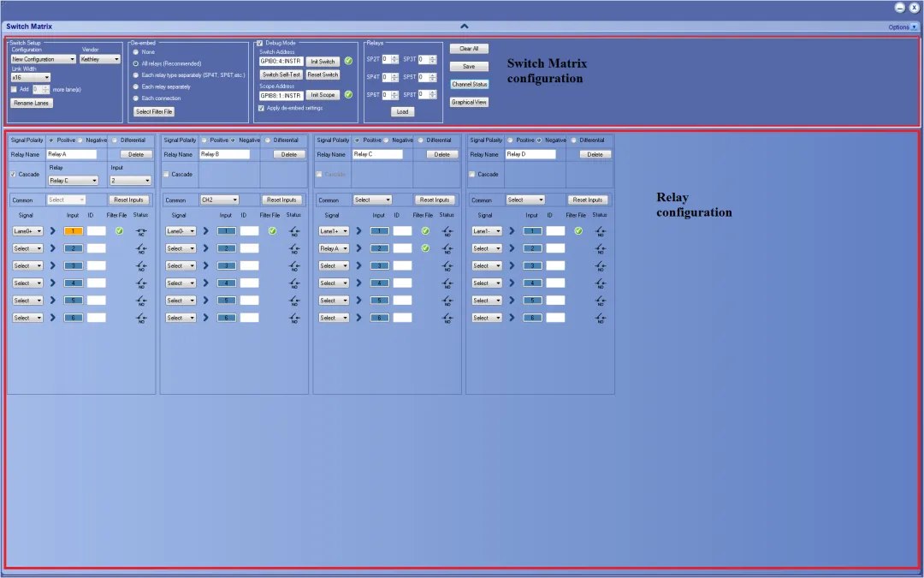Open the Link Width x16 dropdown
924x578 pixels.
click(30, 78)
